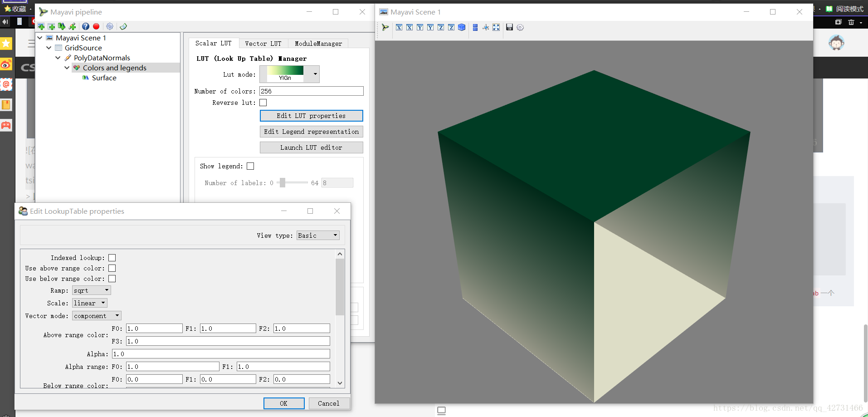This screenshot has height=417, width=868.
Task: Start script recording with red record icon
Action: pyautogui.click(x=96, y=27)
